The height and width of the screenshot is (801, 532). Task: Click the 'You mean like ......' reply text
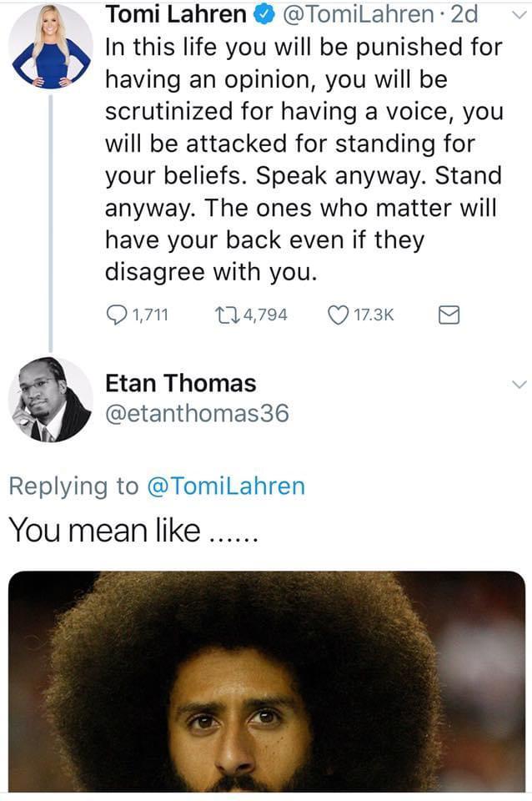click(133, 530)
